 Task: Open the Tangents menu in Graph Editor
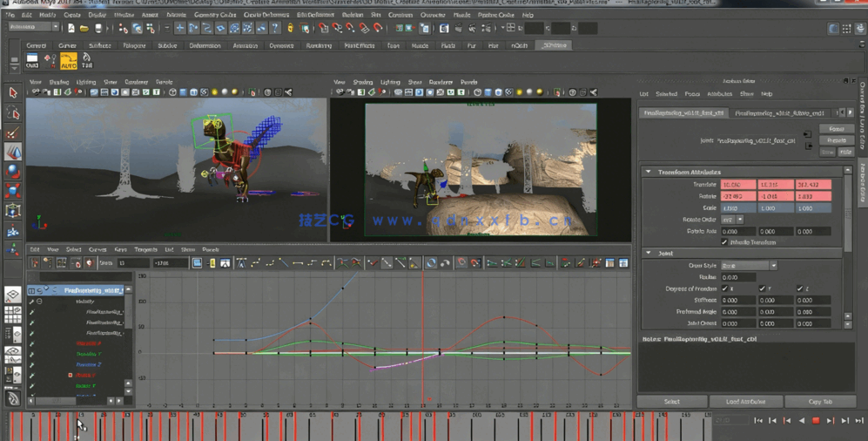coord(145,249)
